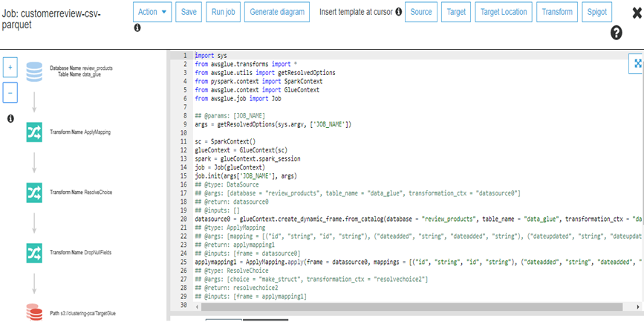
Task: Click 'sc = SparkContext()' code line
Action: [x=225, y=141]
